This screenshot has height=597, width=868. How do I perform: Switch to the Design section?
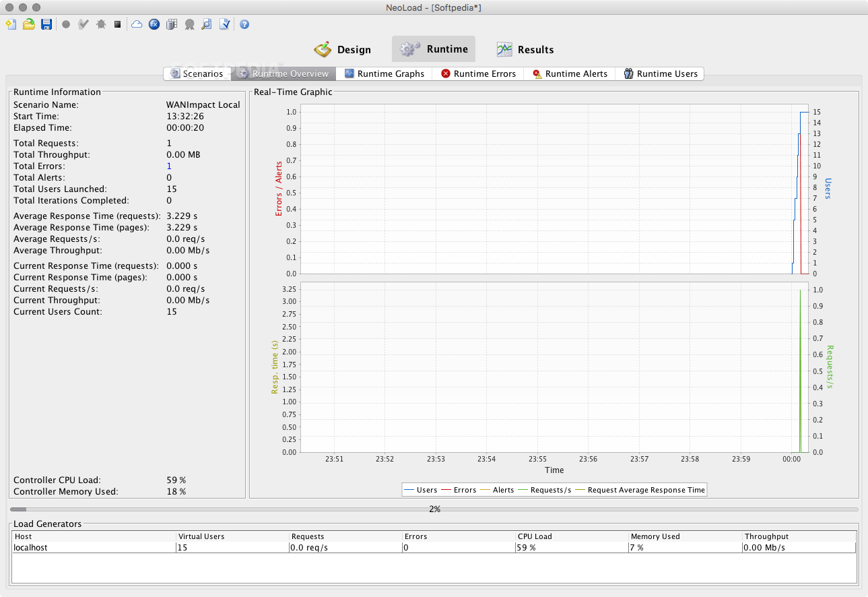coord(342,49)
